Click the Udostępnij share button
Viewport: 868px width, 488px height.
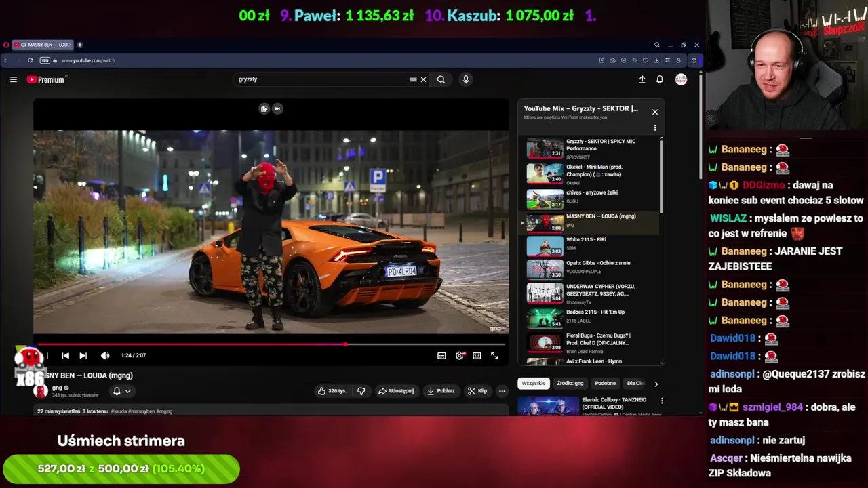(396, 391)
